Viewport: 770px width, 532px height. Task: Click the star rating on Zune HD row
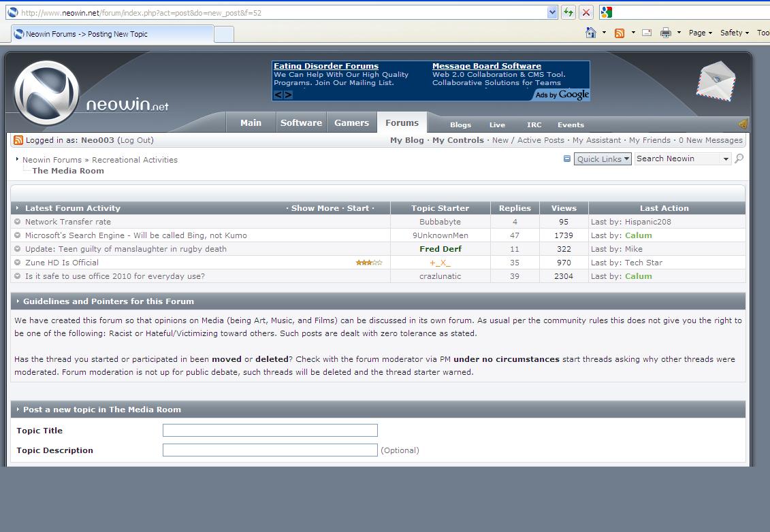(369, 263)
